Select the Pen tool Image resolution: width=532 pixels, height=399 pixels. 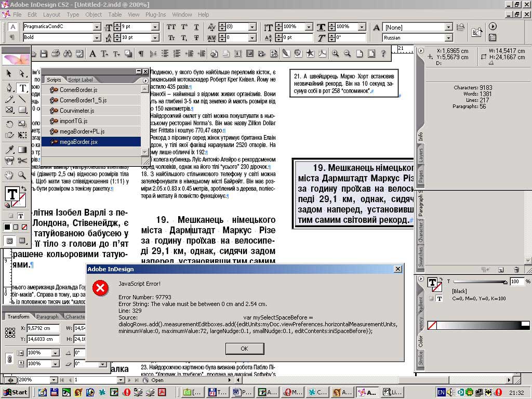[x=9, y=87]
